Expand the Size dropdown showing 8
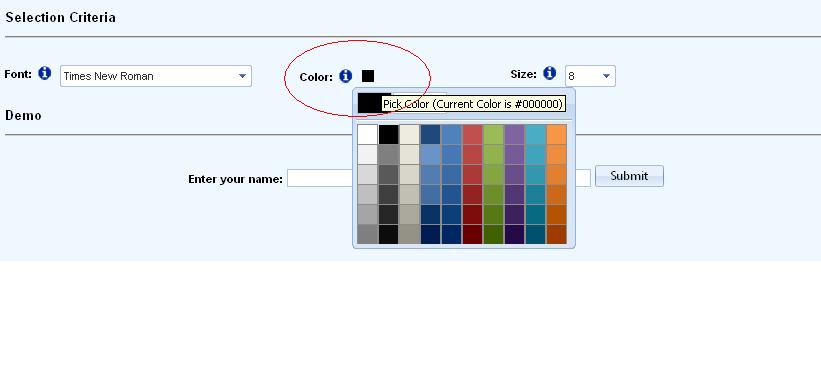The height and width of the screenshot is (384, 821). pyautogui.click(x=590, y=76)
